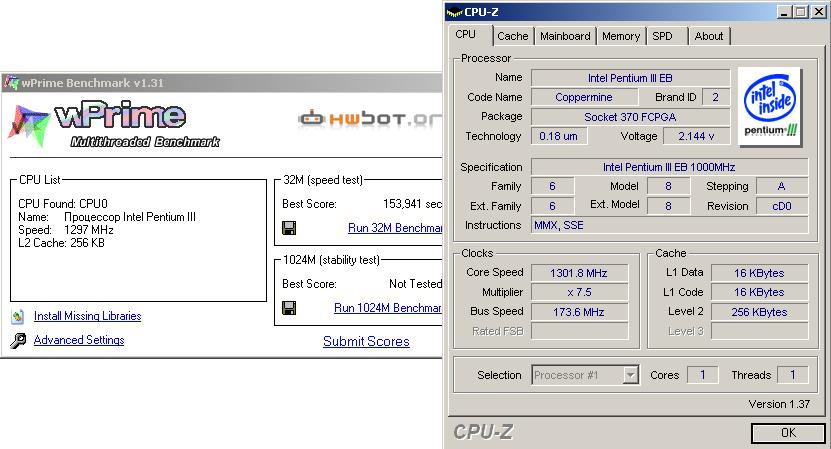Click the empty Level 3 cache field
831x449 pixels.
pyautogui.click(x=759, y=331)
